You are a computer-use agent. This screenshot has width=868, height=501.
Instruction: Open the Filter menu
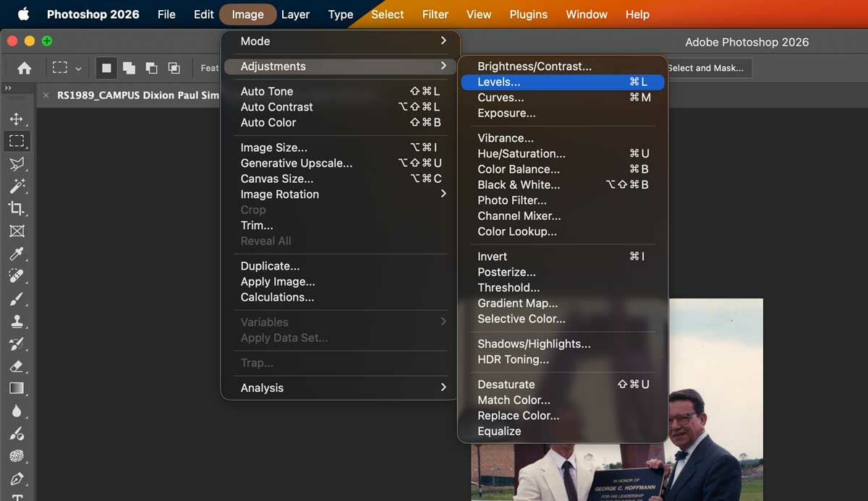tap(435, 14)
